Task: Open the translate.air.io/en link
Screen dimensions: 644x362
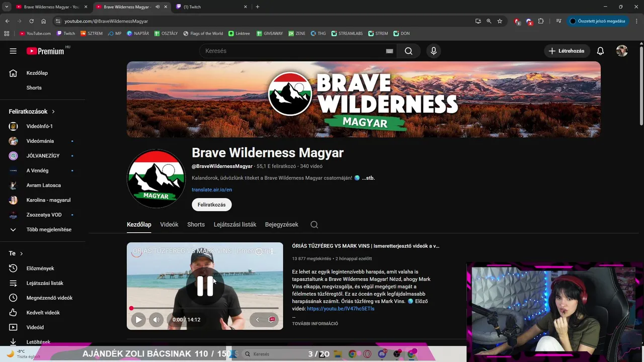Action: (x=212, y=190)
